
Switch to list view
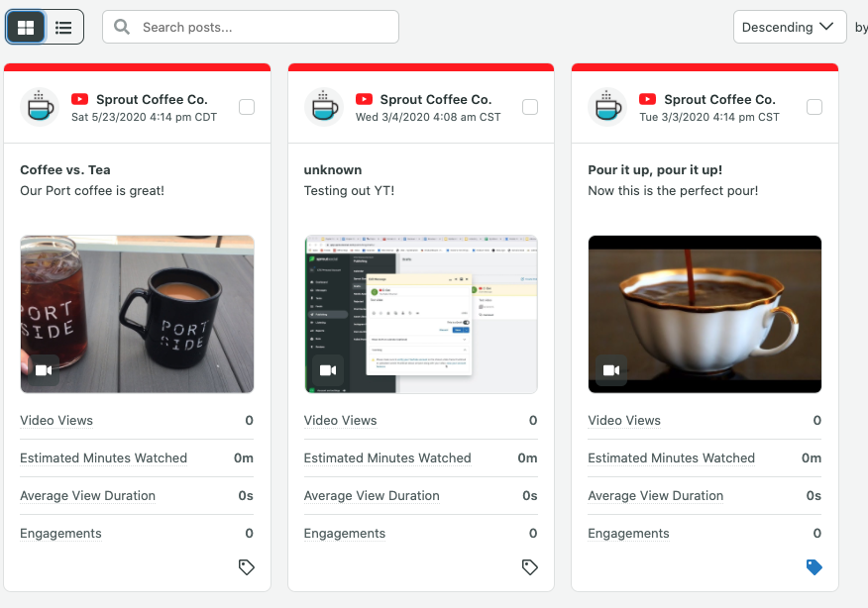[x=63, y=27]
